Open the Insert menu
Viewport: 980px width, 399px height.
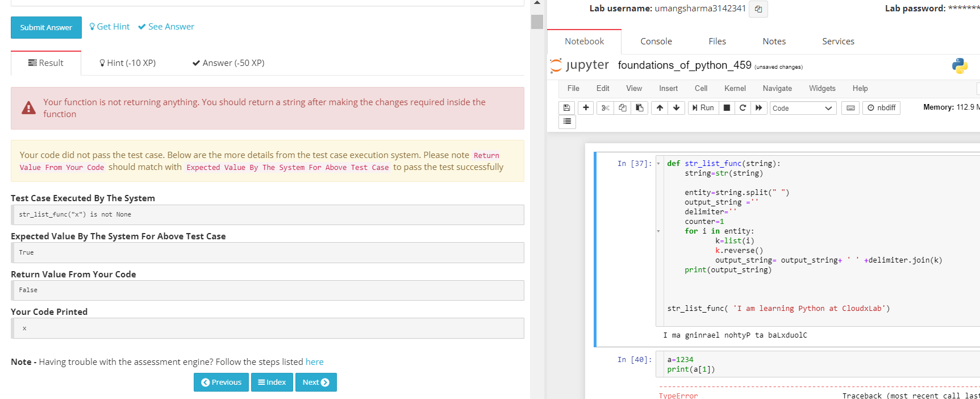coord(668,88)
